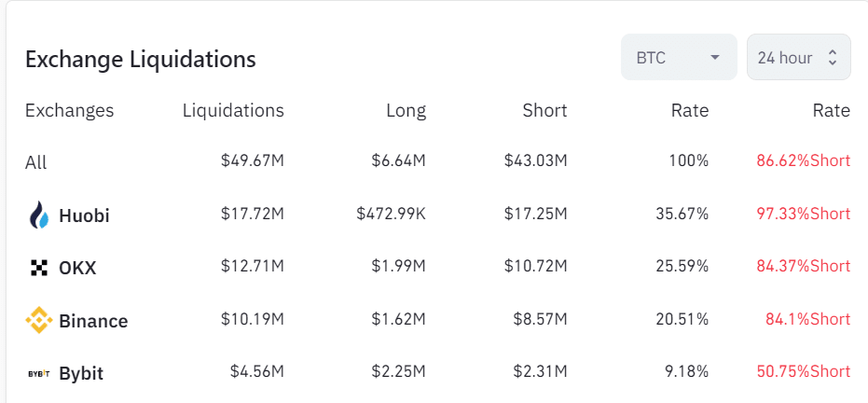This screenshot has height=403, width=868.
Task: Click the Exchange Liquidations heading
Action: 140,59
